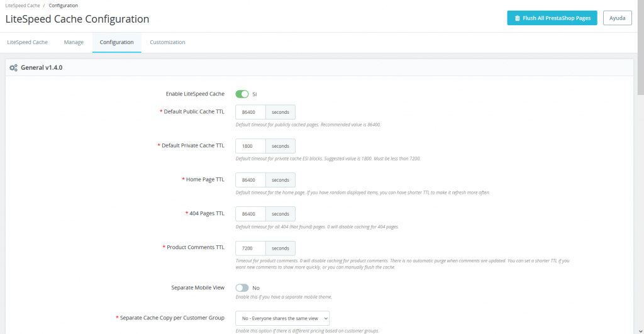Focus the Default Private Cache TTL input
This screenshot has height=334, width=644.
(250, 147)
